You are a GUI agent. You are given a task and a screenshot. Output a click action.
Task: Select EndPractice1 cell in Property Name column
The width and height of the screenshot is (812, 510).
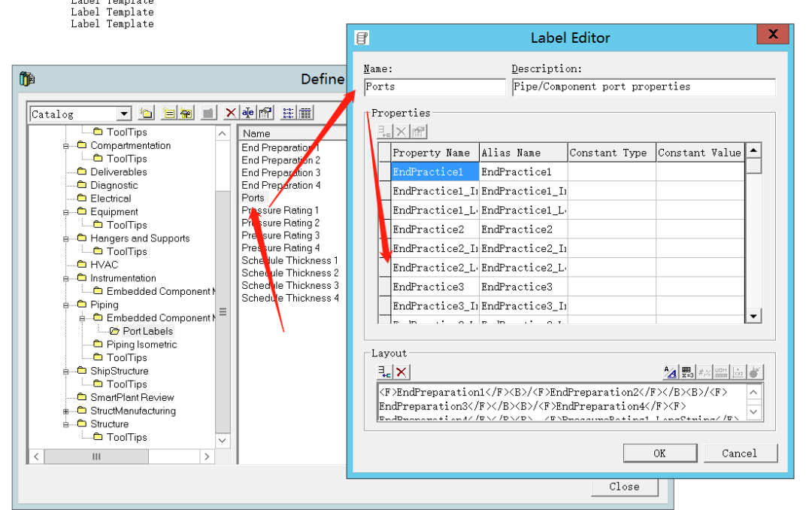(435, 172)
